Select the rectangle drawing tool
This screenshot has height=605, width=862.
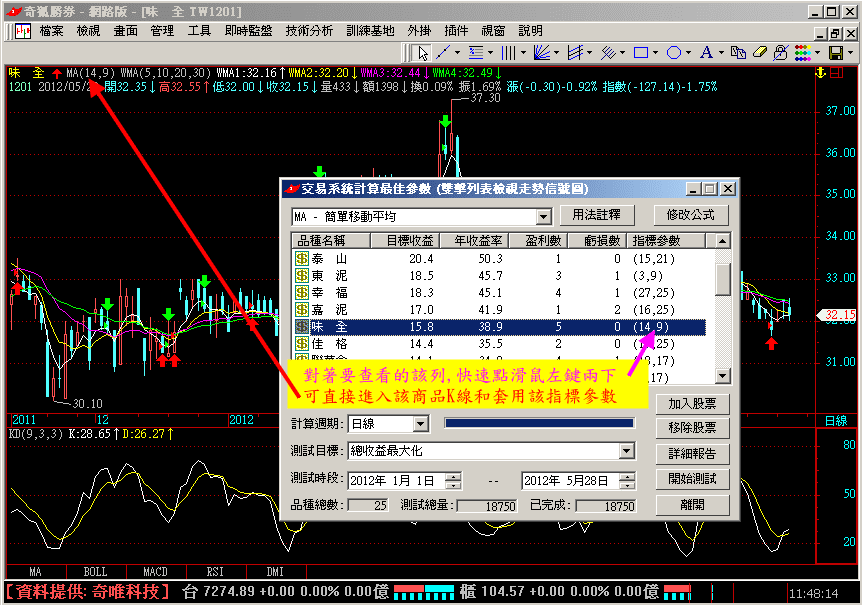click(x=641, y=53)
